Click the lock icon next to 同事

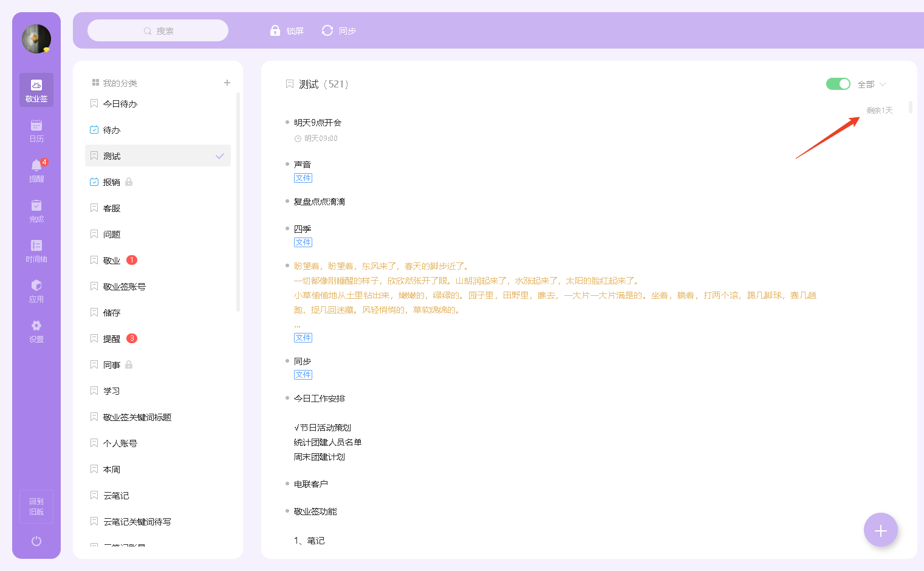[x=129, y=364]
